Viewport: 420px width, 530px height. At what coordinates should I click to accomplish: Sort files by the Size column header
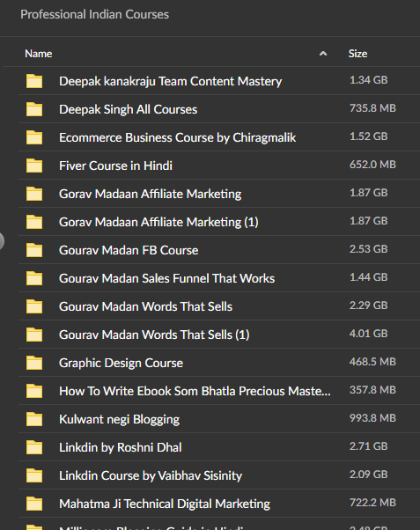tap(357, 54)
